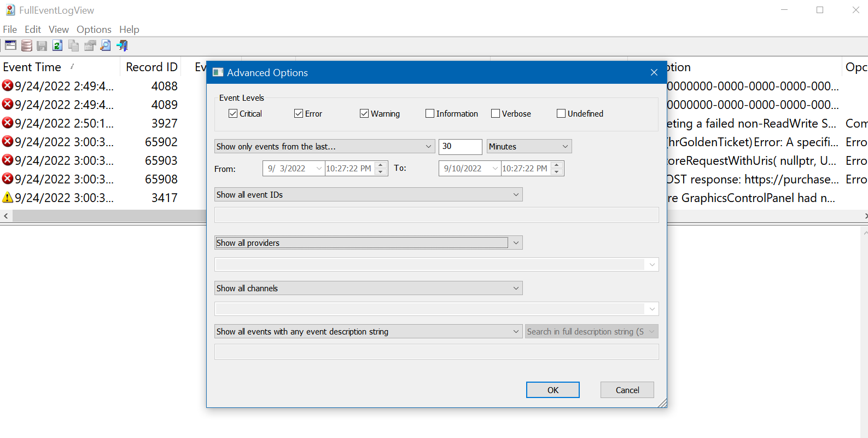The image size is (868, 438).
Task: Click the To time field 10:27:22 PM
Action: [526, 168]
